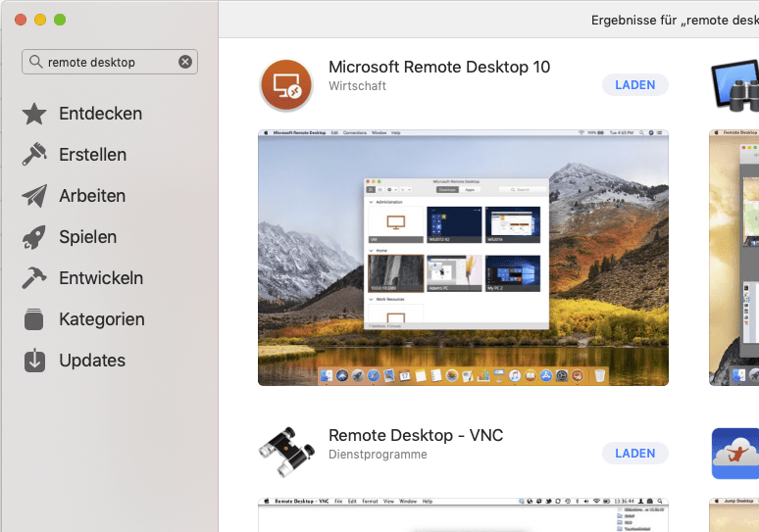Open the Jump Desktop cloud app icon
759x532 pixels.
tap(735, 454)
